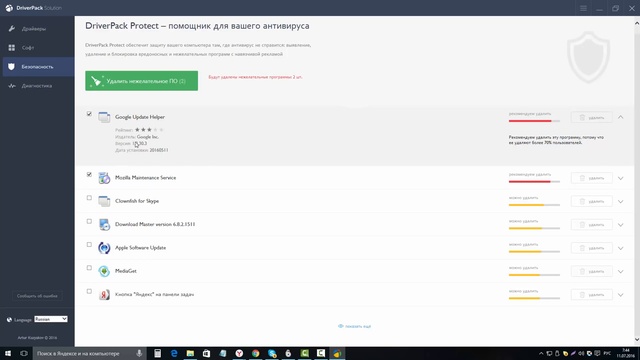Viewport: 640px width, 360px height.
Task: Click the MediaGet app icon
Action: click(104, 271)
